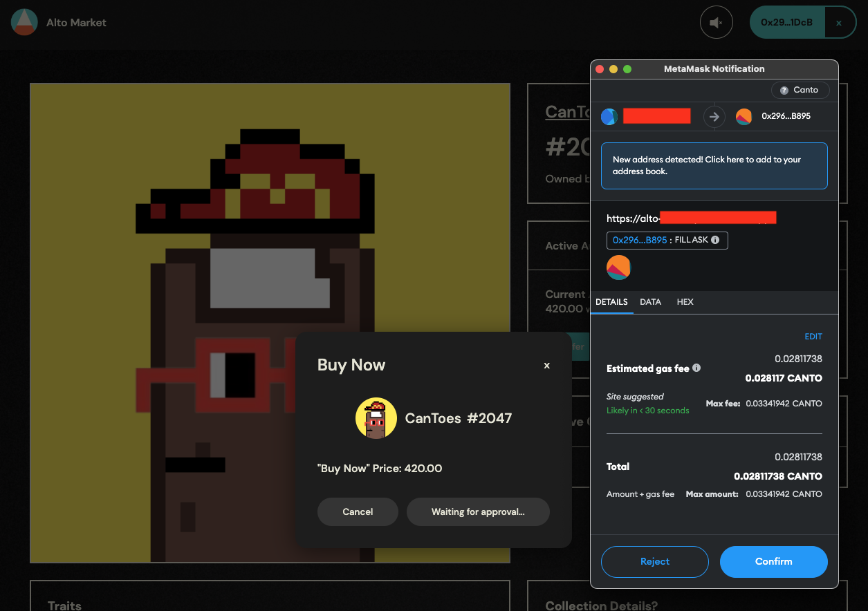The height and width of the screenshot is (611, 868).
Task: Toggle the mute sound icon
Action: click(716, 23)
